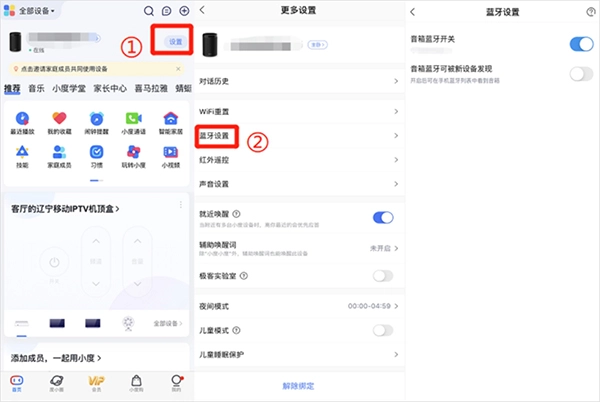
Task: Toggle the 音箱蓝牙开关 Bluetooth switch
Action: [581, 44]
